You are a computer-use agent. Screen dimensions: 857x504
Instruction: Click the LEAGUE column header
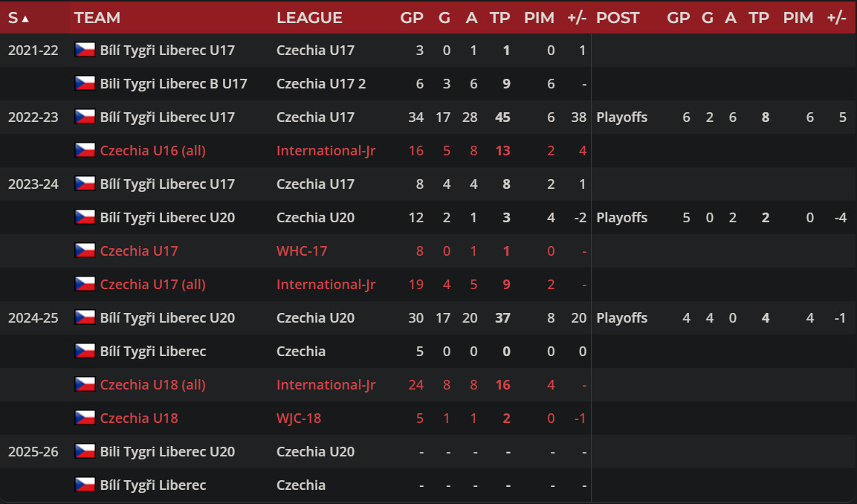(x=309, y=18)
